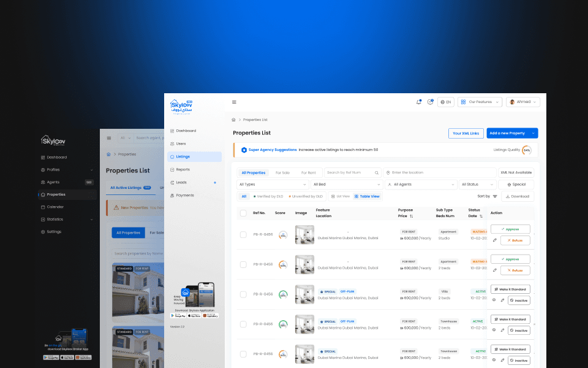Open the notifications bell
The height and width of the screenshot is (368, 588).
[x=418, y=102]
